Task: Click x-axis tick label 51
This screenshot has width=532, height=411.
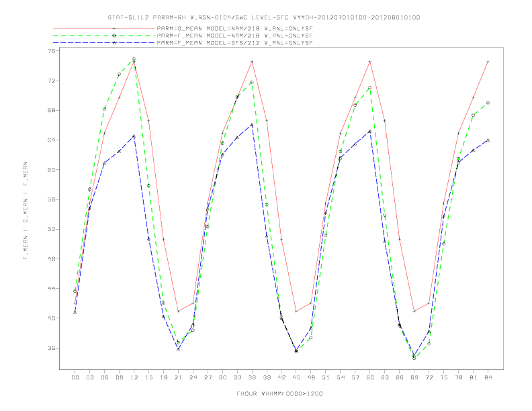Action: tap(326, 377)
